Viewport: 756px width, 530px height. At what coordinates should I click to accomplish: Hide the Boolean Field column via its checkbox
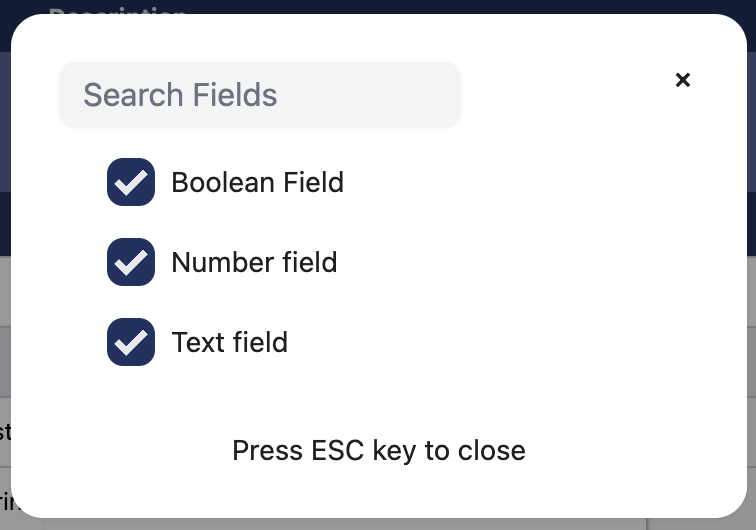pyautogui.click(x=131, y=182)
